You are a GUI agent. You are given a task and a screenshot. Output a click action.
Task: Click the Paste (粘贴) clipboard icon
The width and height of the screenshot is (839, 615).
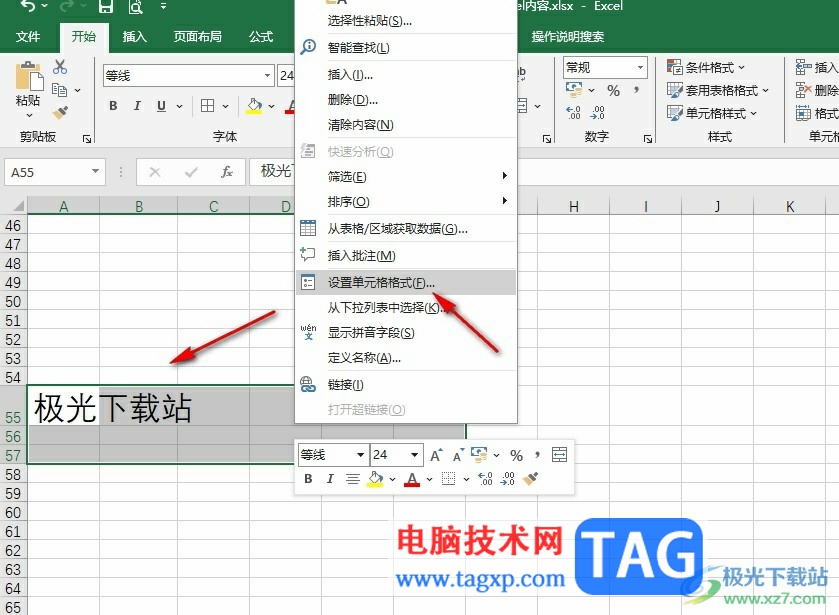28,76
